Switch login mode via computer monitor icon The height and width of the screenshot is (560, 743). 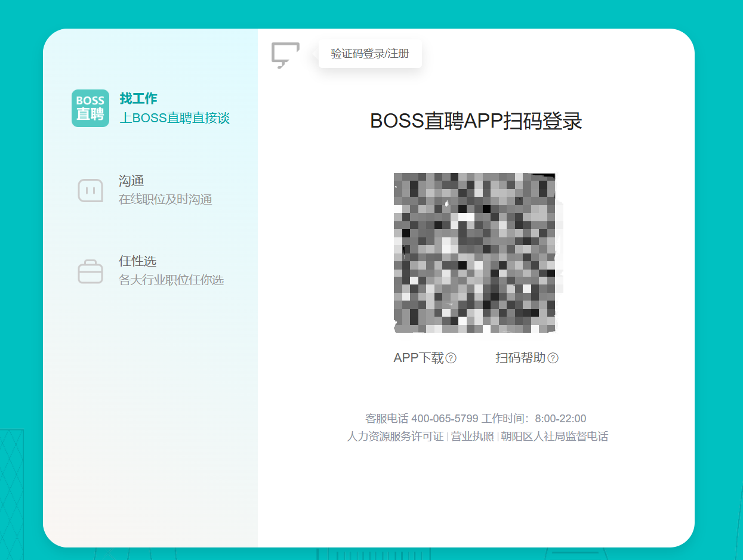[x=285, y=55]
